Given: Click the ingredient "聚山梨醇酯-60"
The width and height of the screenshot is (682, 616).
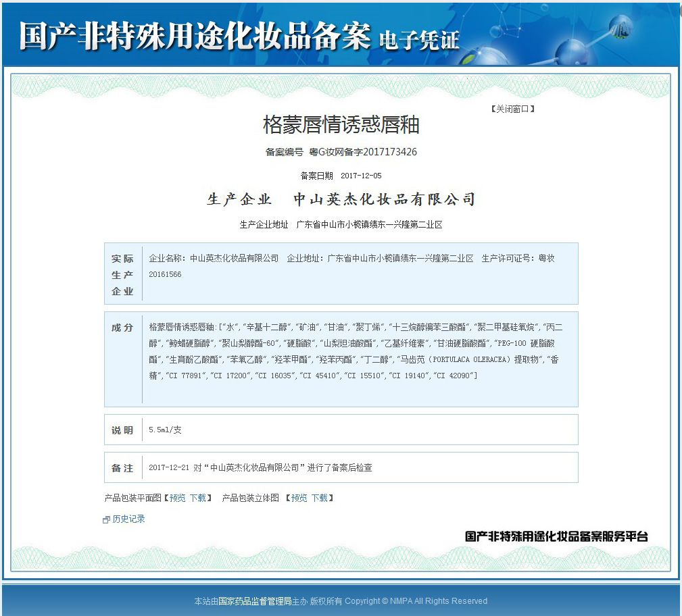Looking at the screenshot, I should tap(249, 343).
